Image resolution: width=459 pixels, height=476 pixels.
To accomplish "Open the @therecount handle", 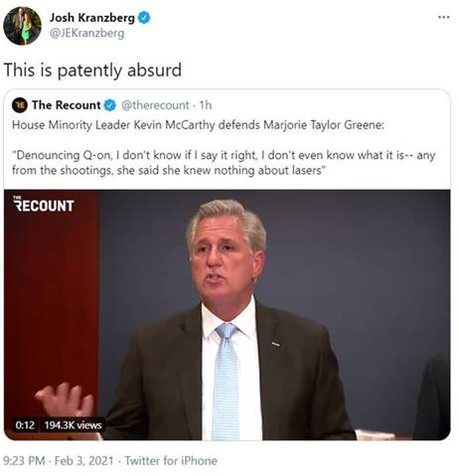I will pos(155,105).
